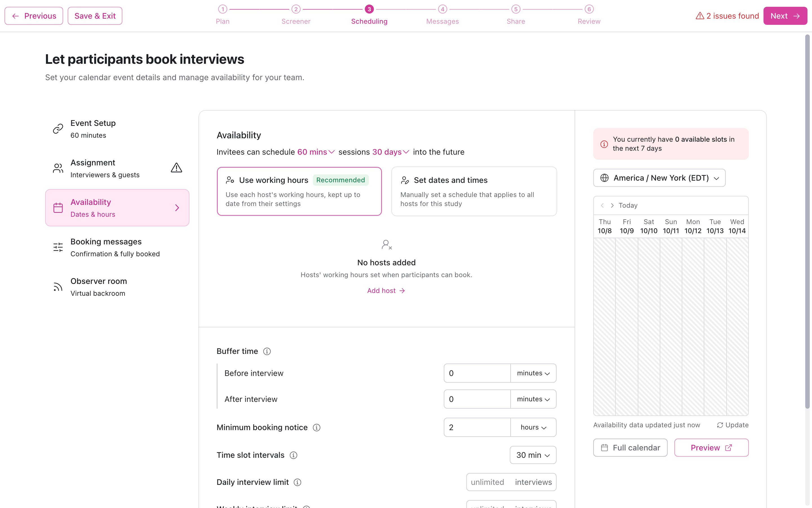Go to Plan step
812x508 pixels.
click(222, 15)
